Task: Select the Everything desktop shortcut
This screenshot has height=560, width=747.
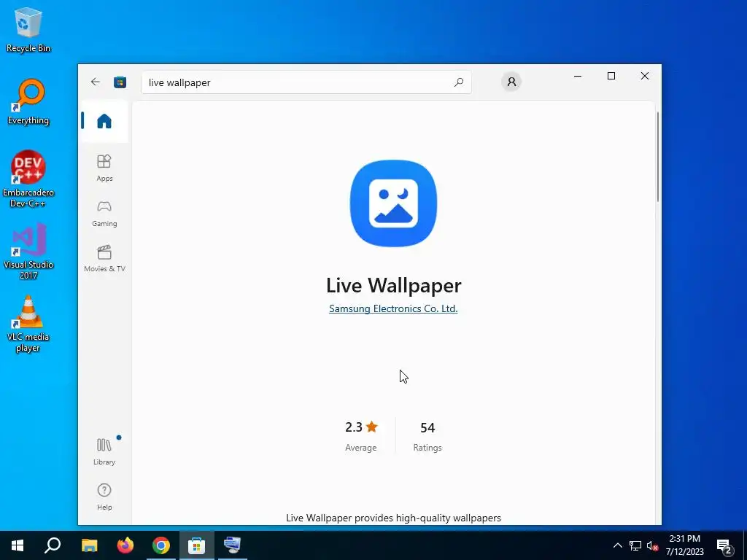Action: click(28, 102)
